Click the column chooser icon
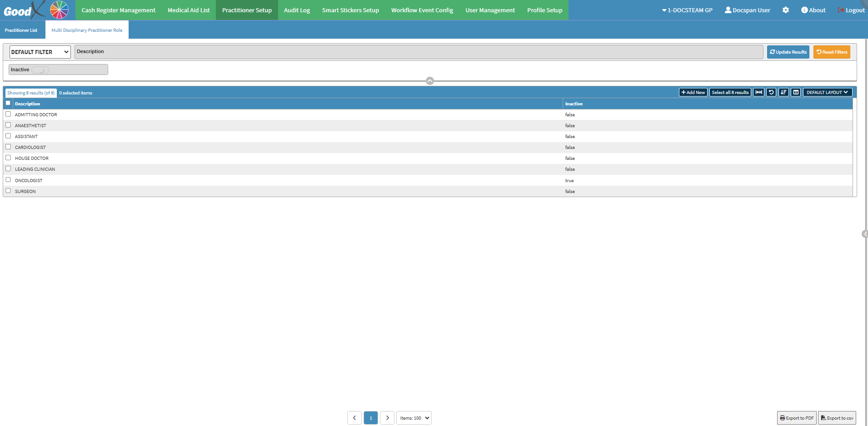 click(x=795, y=92)
